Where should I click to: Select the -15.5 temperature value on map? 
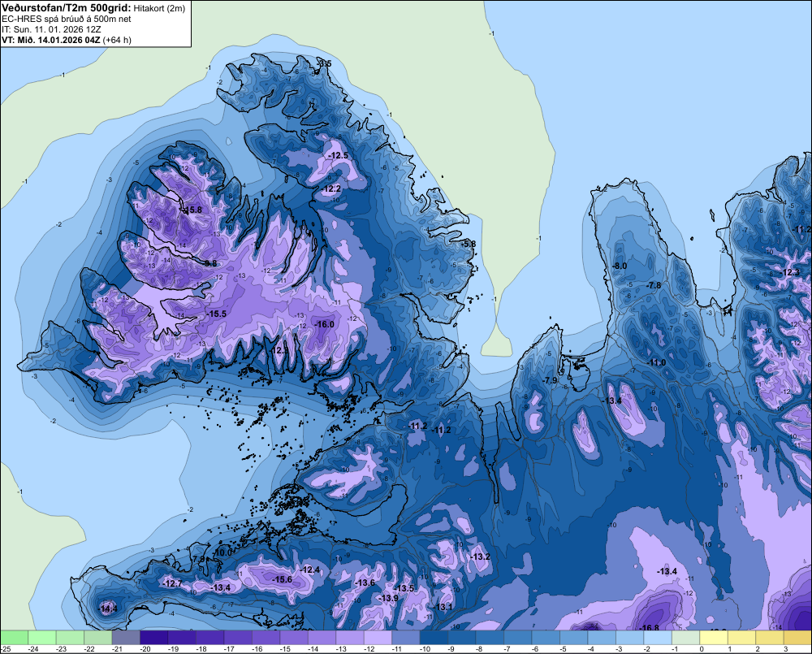point(217,314)
